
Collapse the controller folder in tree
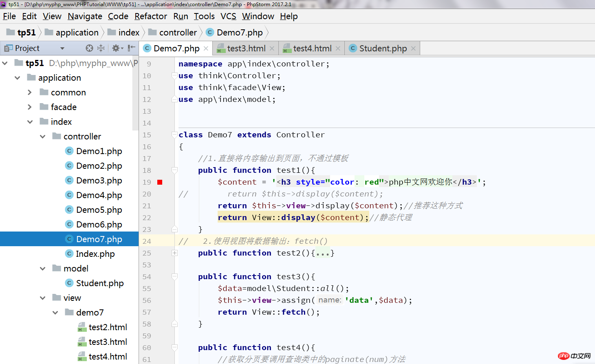(x=42, y=137)
